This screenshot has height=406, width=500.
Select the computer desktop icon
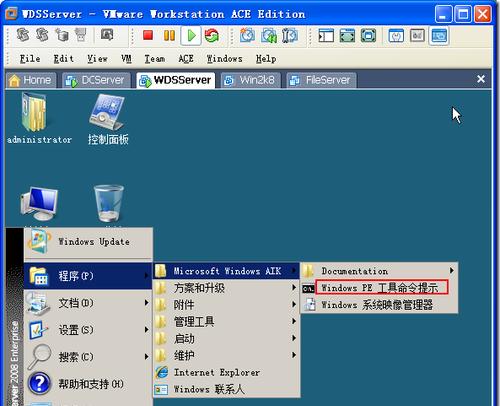click(39, 204)
